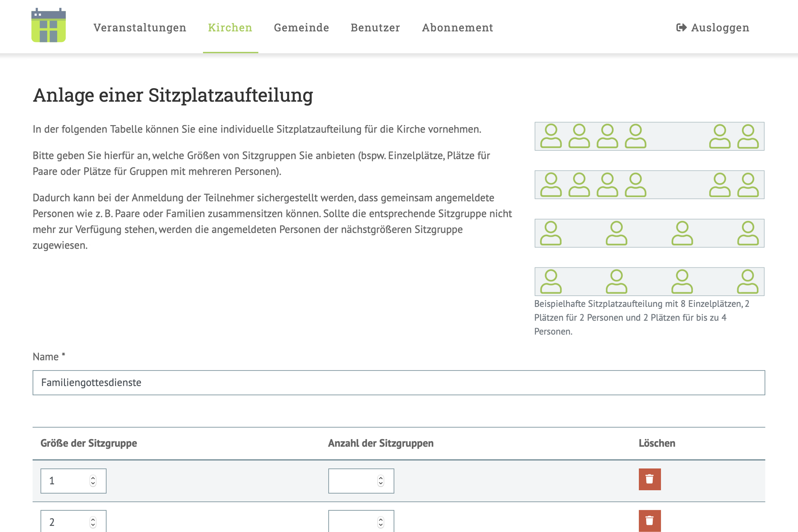The height and width of the screenshot is (532, 798).
Task: Focus the empty count field in first row
Action: [x=351, y=481]
